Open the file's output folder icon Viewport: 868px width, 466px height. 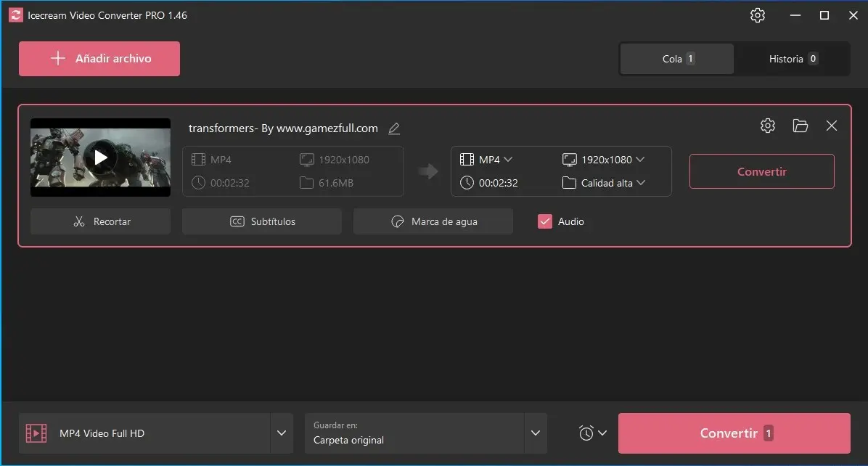(x=800, y=126)
